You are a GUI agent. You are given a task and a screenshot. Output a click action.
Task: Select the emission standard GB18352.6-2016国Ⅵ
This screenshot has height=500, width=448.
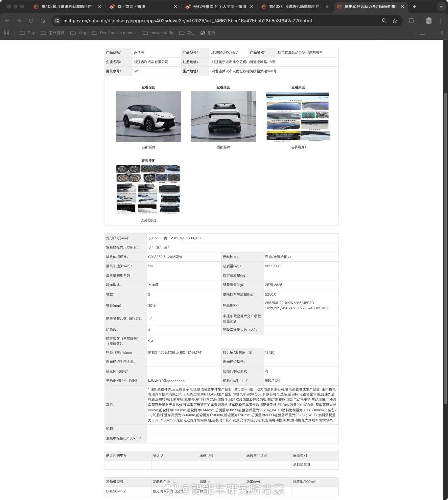click(x=165, y=257)
